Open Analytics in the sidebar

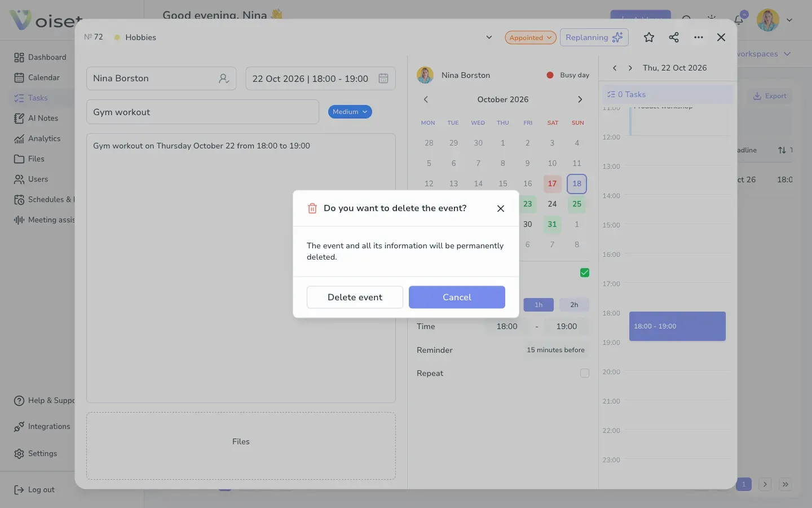pyautogui.click(x=38, y=138)
